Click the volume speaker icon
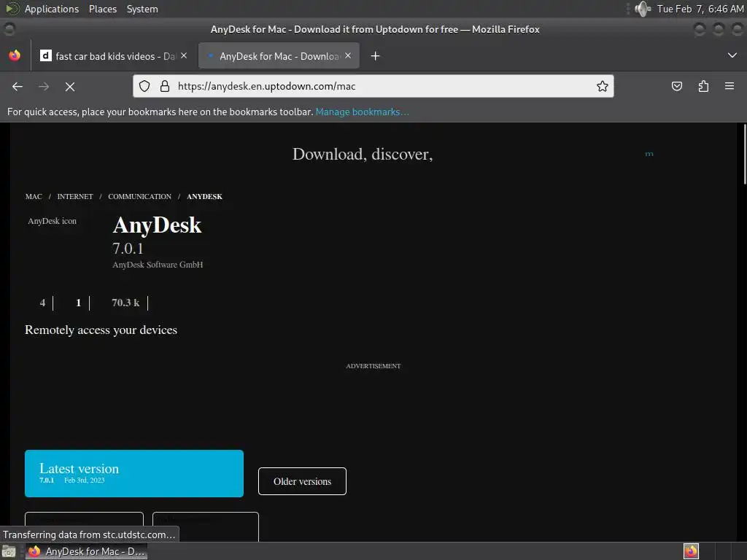This screenshot has width=747, height=560. click(x=643, y=9)
